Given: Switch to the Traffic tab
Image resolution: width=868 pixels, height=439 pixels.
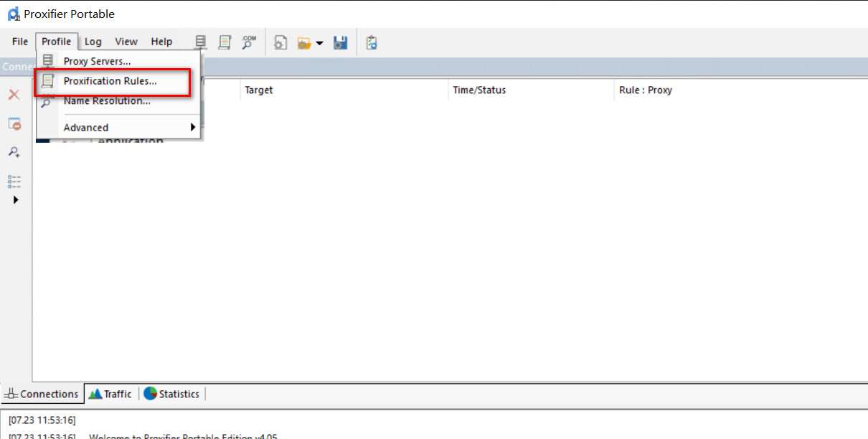Looking at the screenshot, I should (110, 394).
